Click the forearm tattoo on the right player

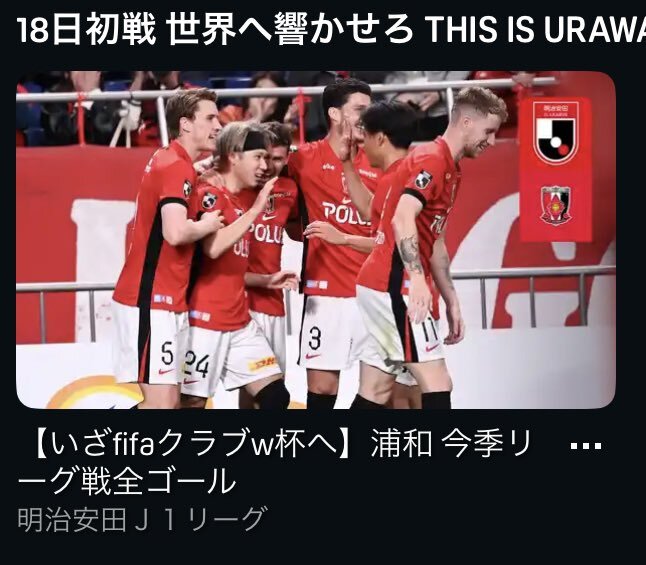click(410, 253)
